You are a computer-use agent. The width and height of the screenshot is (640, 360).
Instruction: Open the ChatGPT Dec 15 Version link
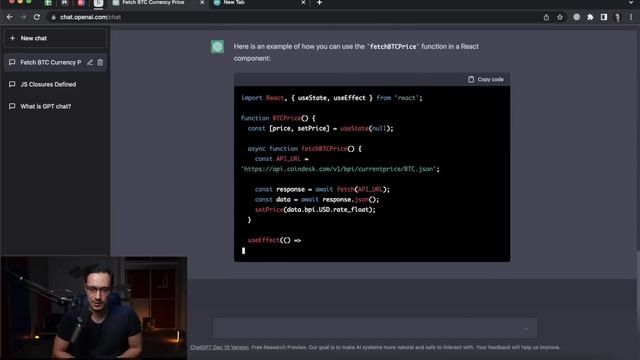pyautogui.click(x=219, y=347)
